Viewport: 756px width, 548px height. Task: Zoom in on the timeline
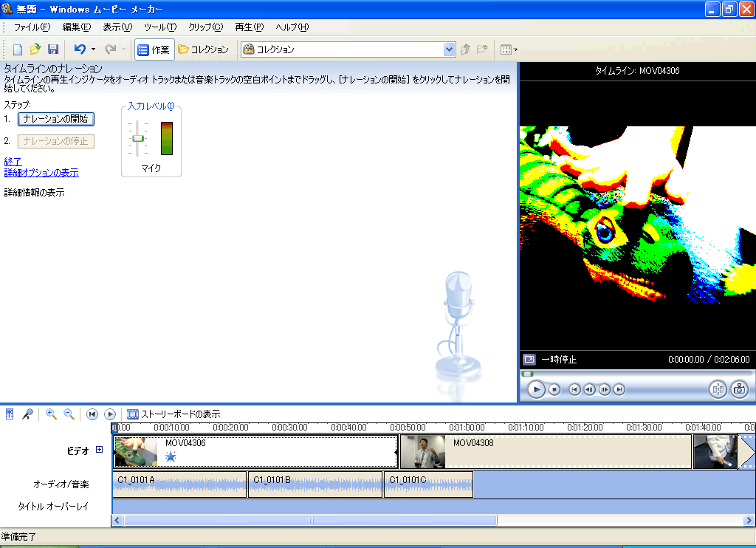point(51,414)
